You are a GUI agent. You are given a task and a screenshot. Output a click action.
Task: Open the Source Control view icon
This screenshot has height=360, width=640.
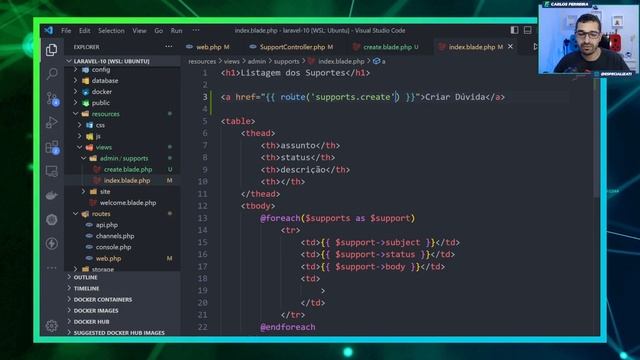52,98
